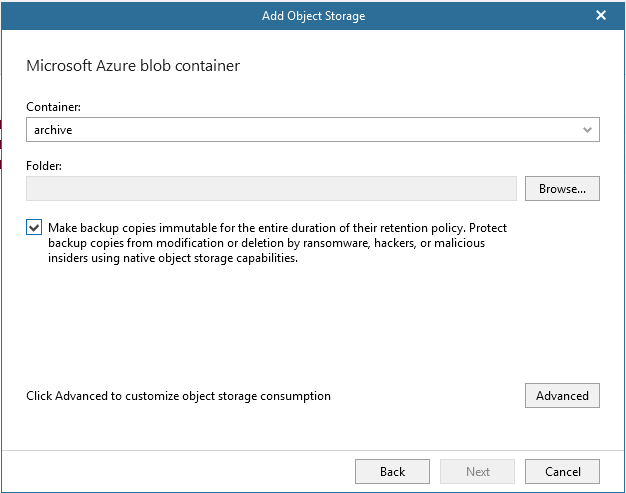Screen dimensions: 626x493
Task: Select the 'archive' text in Container field
Action: point(53,130)
